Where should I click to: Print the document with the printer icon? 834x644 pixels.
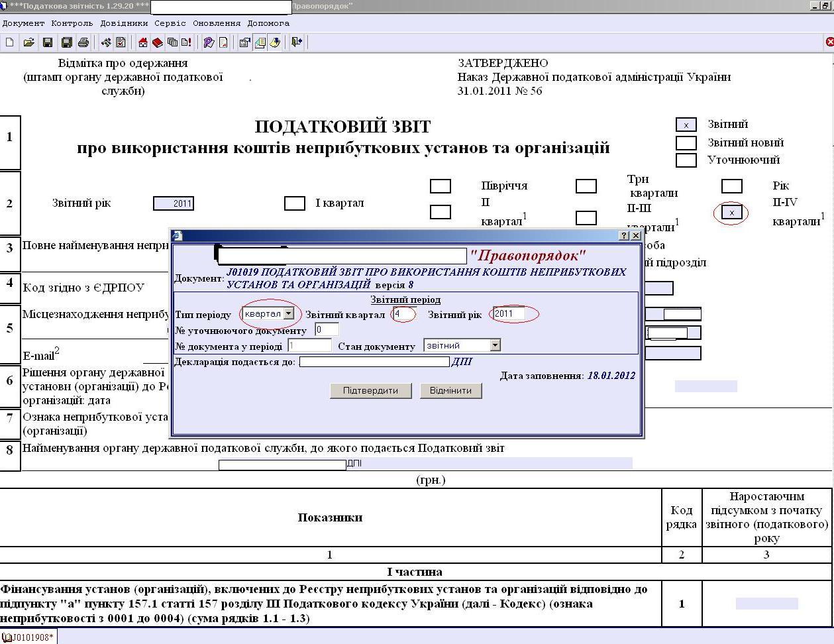point(83,42)
